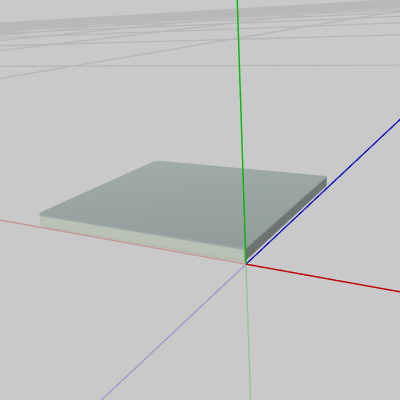Viewport: 400px width, 400px height.
Task: Select the faded green axis line below origin
Action: click(249, 332)
